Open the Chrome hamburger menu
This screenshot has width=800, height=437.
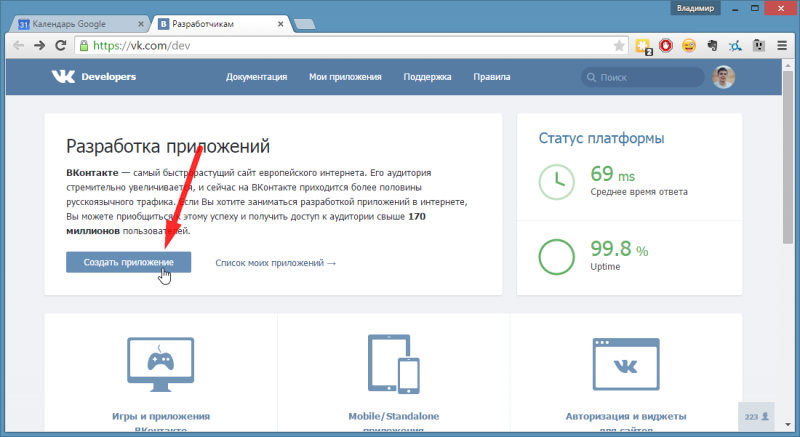coord(782,46)
